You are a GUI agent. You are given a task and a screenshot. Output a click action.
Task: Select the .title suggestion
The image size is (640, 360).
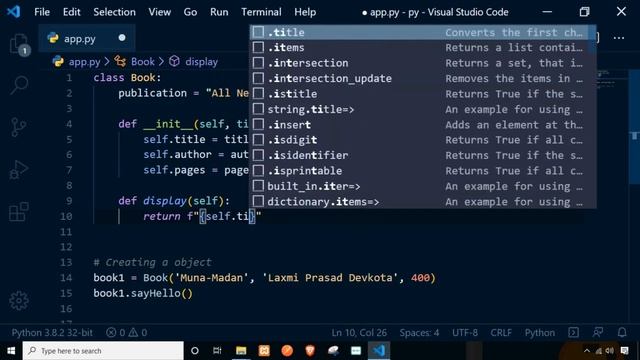point(419,32)
